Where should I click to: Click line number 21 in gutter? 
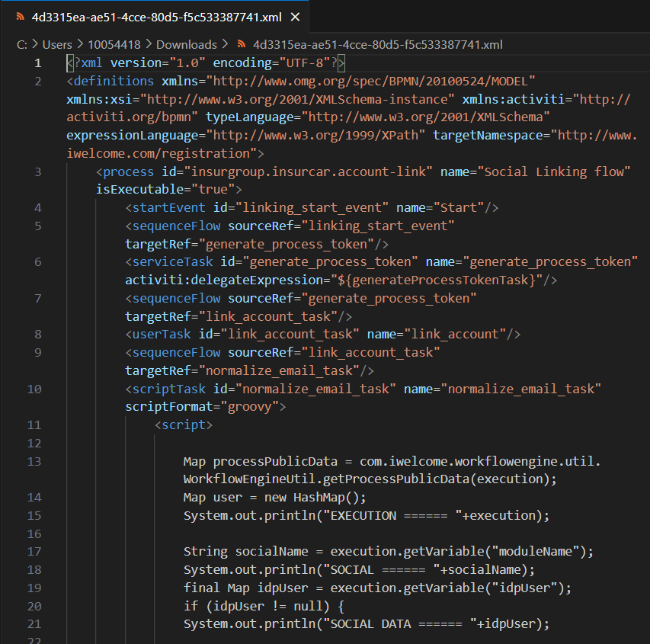pos(34,624)
